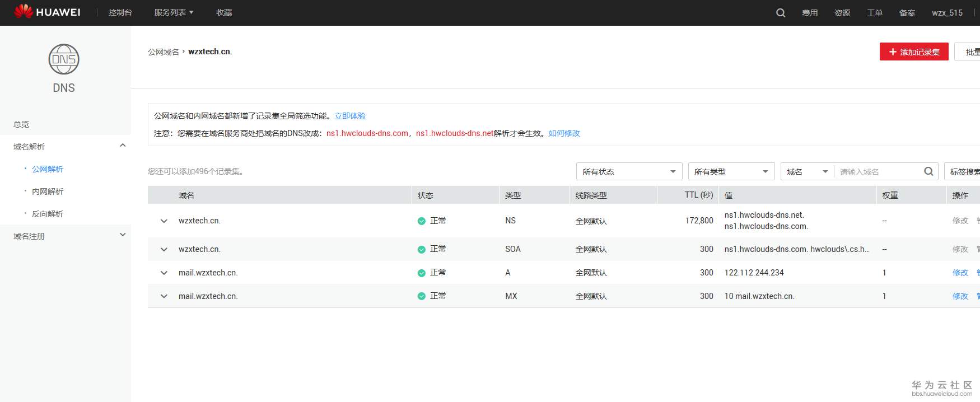The width and height of the screenshot is (980, 402).
Task: Click the TTL (秒) column header
Action: tap(699, 195)
